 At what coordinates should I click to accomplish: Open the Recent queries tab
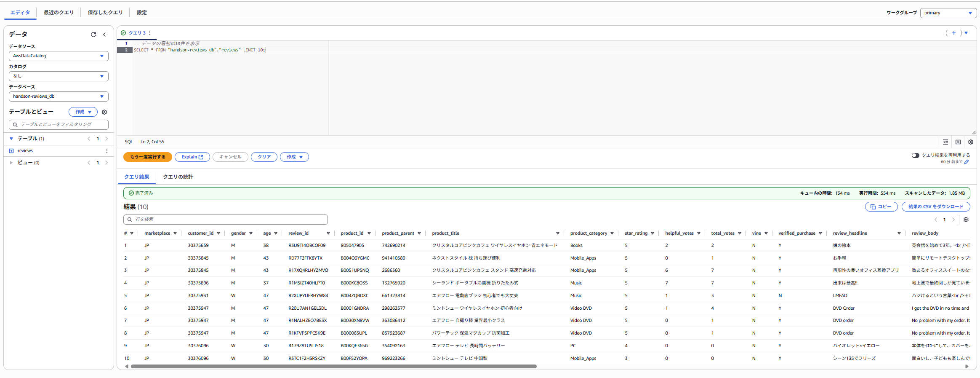(x=59, y=13)
